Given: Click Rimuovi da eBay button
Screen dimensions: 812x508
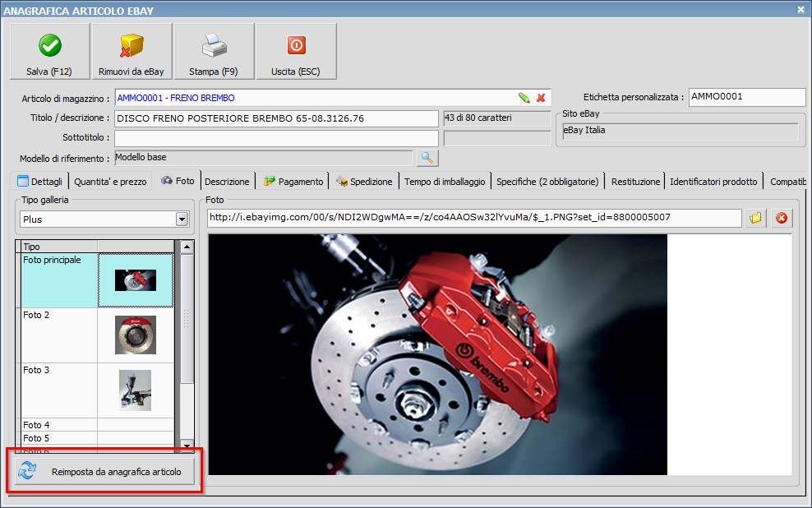Looking at the screenshot, I should (x=131, y=51).
